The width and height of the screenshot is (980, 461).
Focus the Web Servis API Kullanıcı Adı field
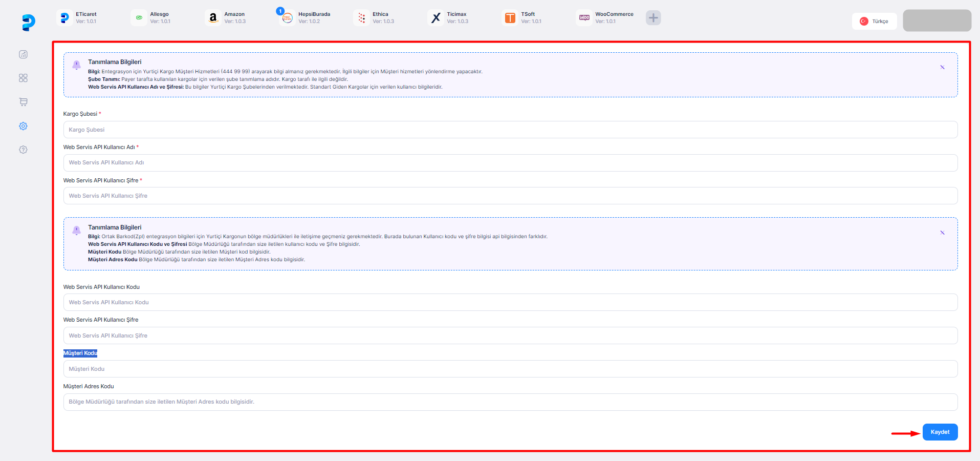(510, 163)
